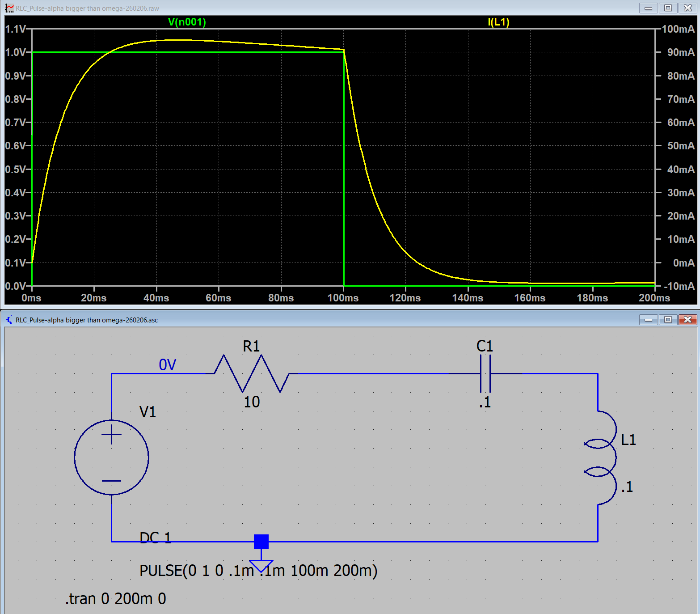Click the blue junction square on bottom wire
The height and width of the screenshot is (614, 700).
261,542
